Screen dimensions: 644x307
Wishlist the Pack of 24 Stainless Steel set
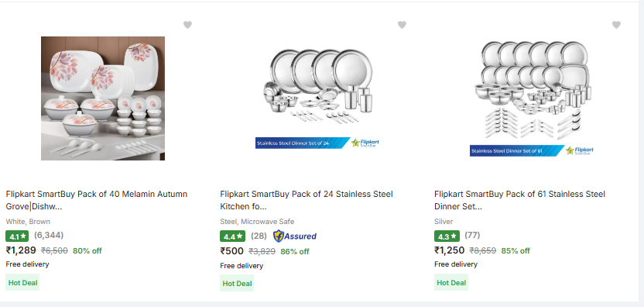click(x=402, y=25)
